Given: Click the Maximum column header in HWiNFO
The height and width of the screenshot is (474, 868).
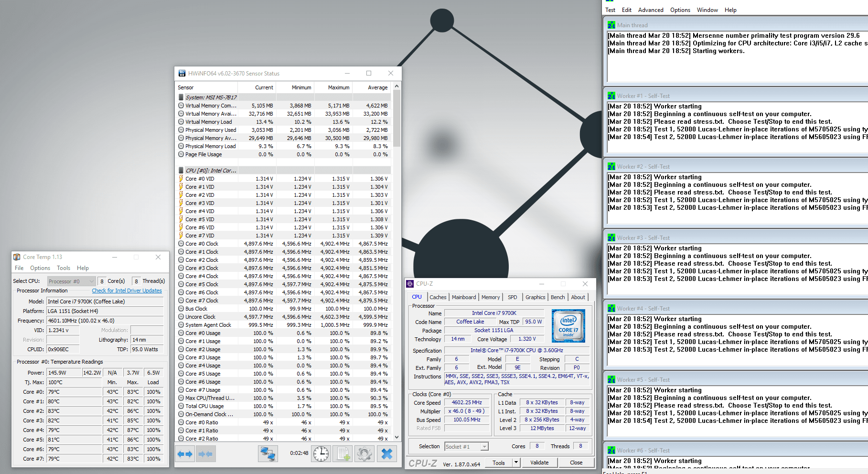Looking at the screenshot, I should coord(333,87).
